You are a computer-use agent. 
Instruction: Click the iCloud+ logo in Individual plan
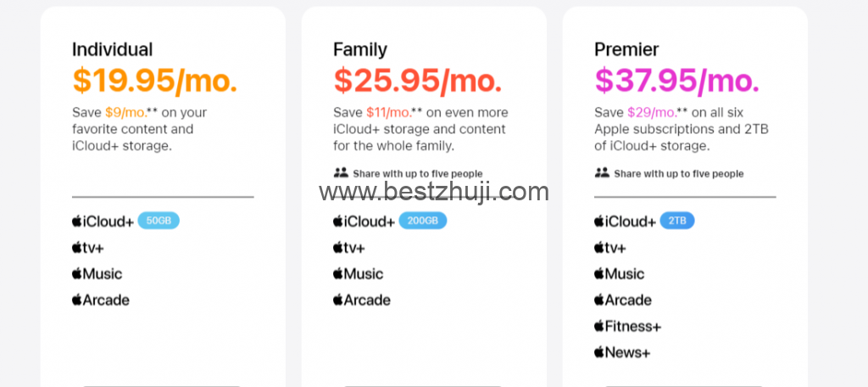(103, 222)
